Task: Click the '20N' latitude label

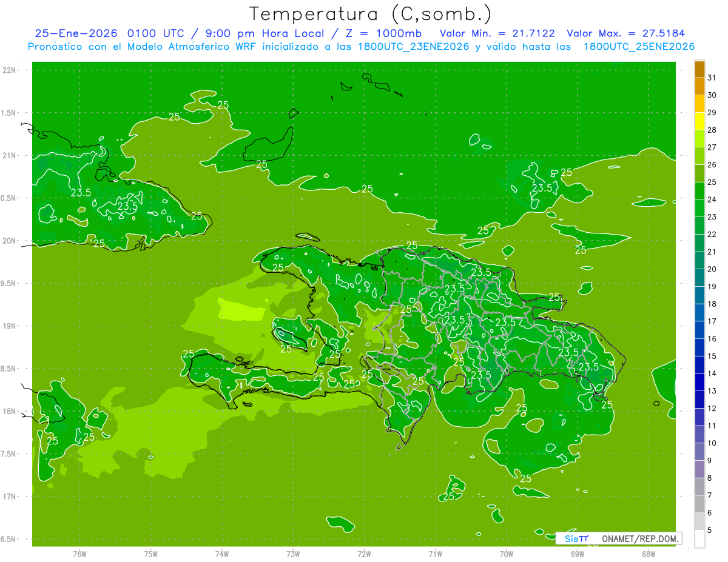Action: pos(9,241)
